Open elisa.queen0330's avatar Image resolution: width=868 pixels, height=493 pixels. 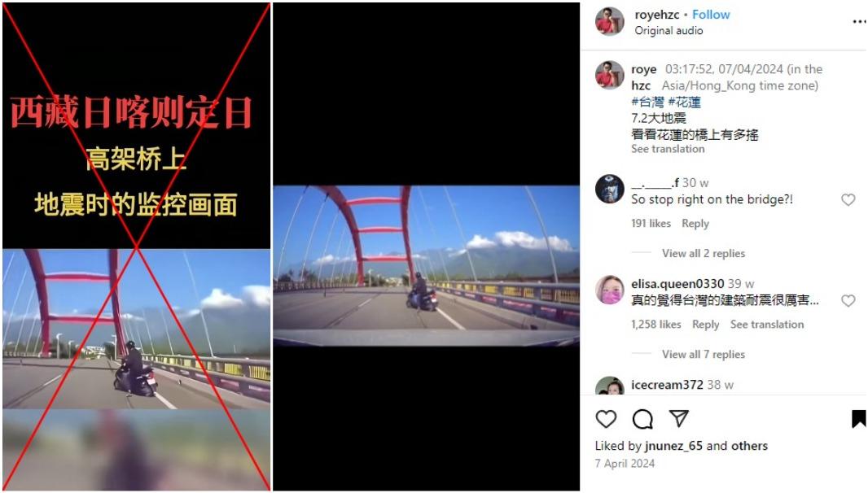point(610,290)
